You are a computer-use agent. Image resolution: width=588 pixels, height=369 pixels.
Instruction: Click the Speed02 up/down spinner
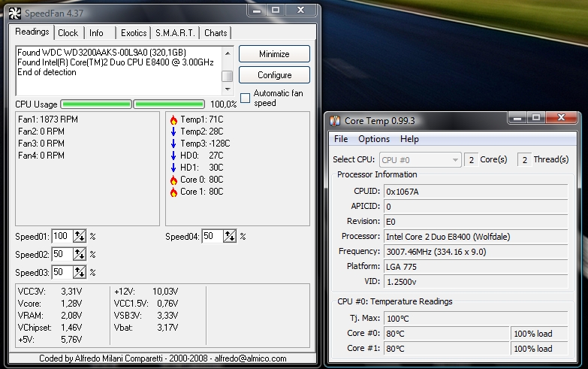(x=79, y=254)
